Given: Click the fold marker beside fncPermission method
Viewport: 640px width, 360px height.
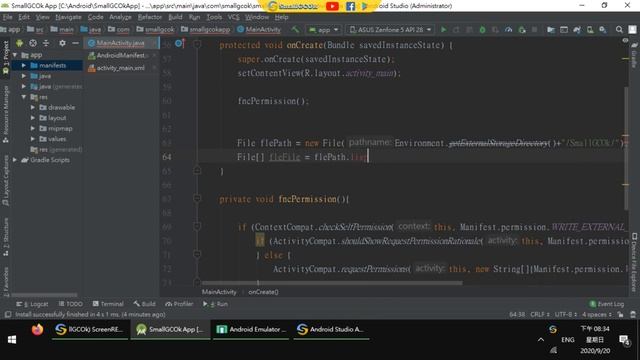Looking at the screenshot, I should click(197, 199).
